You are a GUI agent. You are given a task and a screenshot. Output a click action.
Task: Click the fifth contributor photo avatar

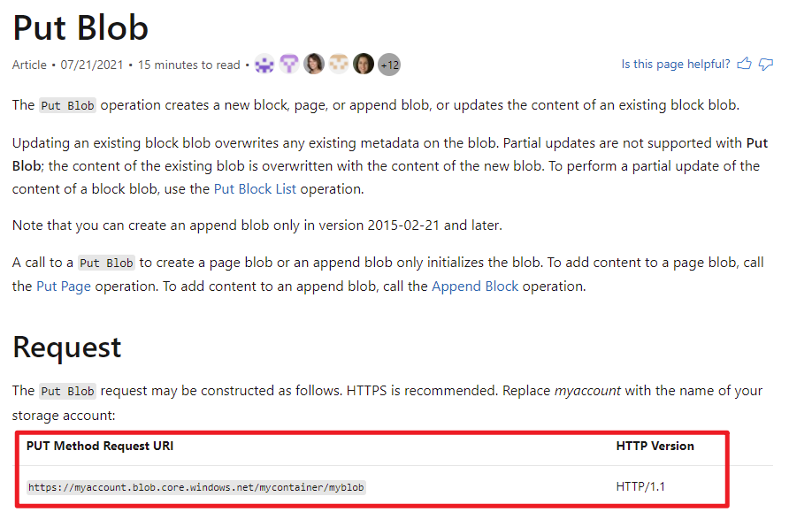pyautogui.click(x=364, y=65)
